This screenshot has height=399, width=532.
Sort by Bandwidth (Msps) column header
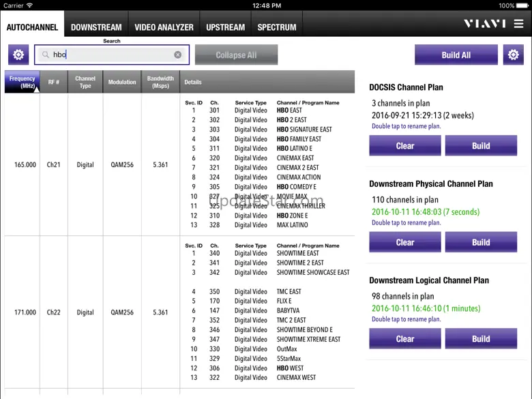click(160, 82)
